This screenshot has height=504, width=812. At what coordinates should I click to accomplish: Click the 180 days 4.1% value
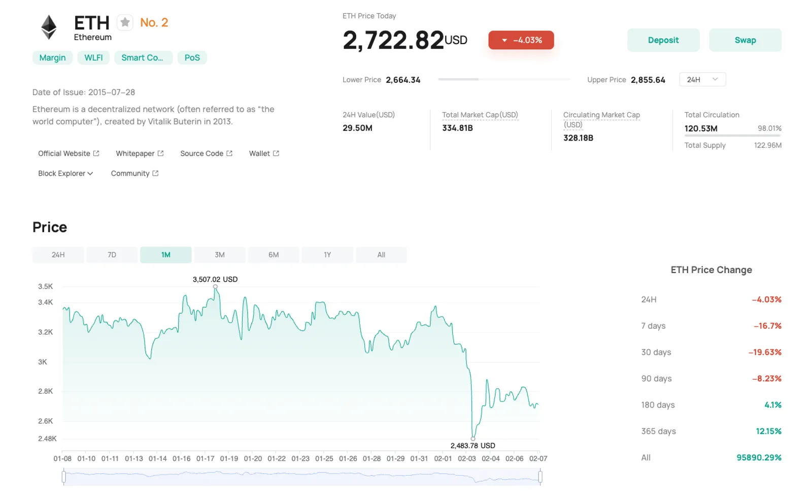click(773, 405)
